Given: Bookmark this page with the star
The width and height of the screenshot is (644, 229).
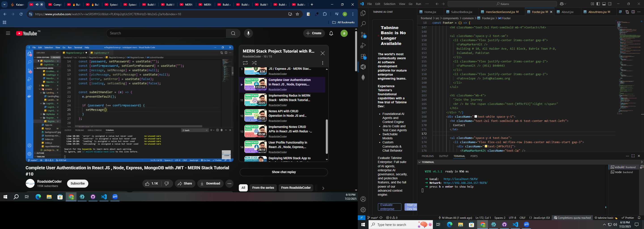Looking at the screenshot, I should tap(297, 14).
